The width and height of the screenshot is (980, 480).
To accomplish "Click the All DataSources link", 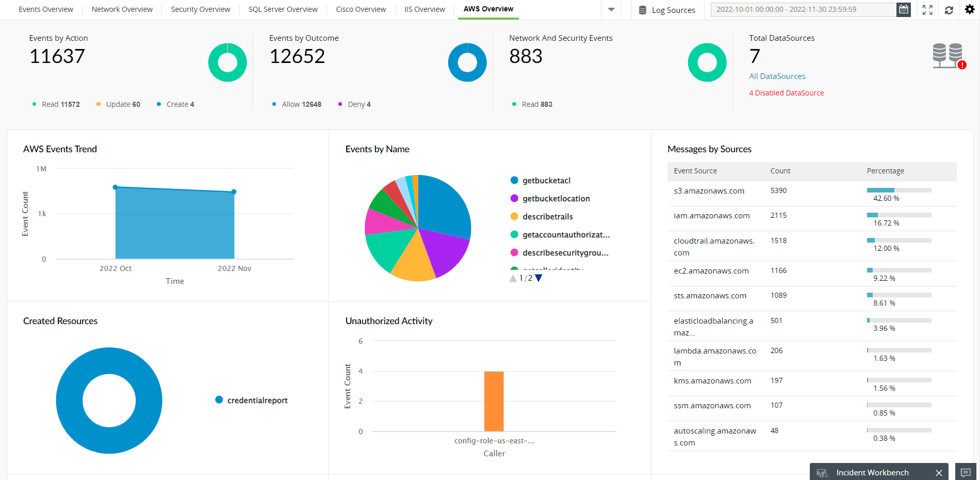I will coord(777,76).
